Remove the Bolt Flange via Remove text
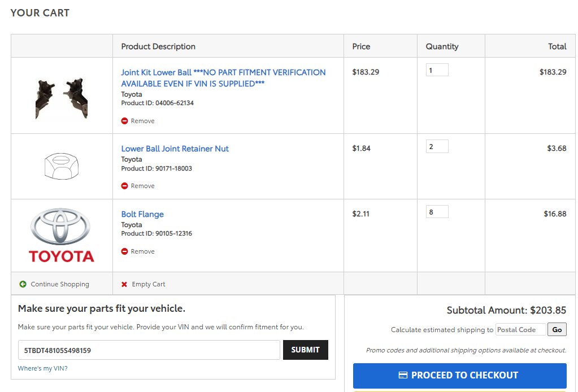Screen dimensions: 578x392 [142, 251]
